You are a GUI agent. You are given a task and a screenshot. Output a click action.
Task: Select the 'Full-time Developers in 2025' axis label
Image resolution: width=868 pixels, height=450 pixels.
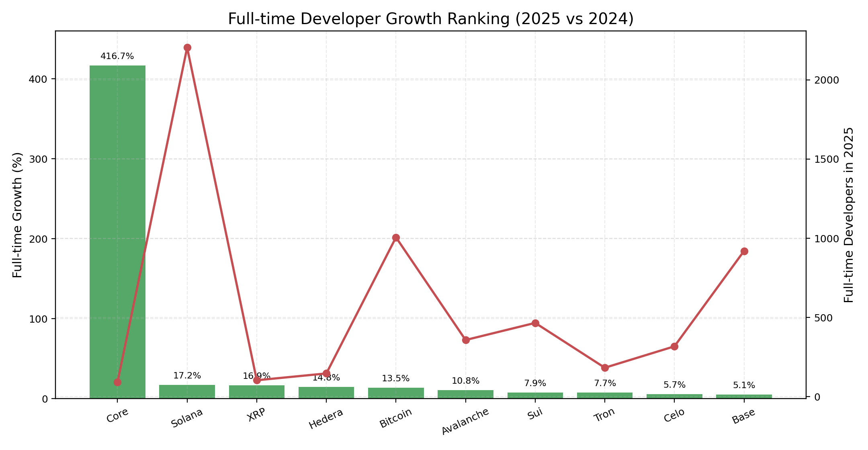click(x=849, y=215)
